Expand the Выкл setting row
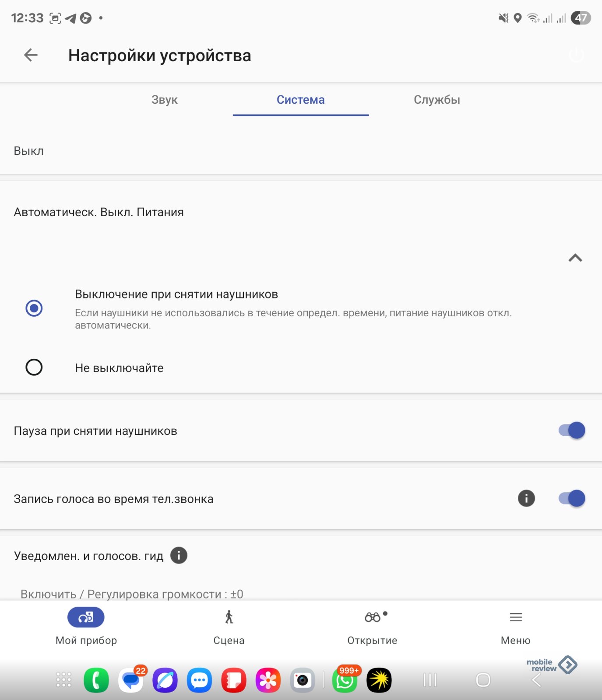This screenshot has height=700, width=602. tap(301, 151)
